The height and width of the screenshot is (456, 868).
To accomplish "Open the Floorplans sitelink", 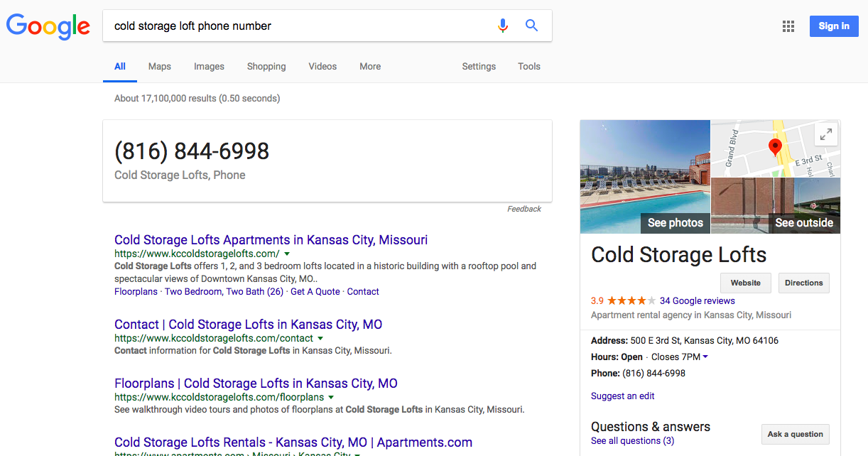I will coord(136,291).
